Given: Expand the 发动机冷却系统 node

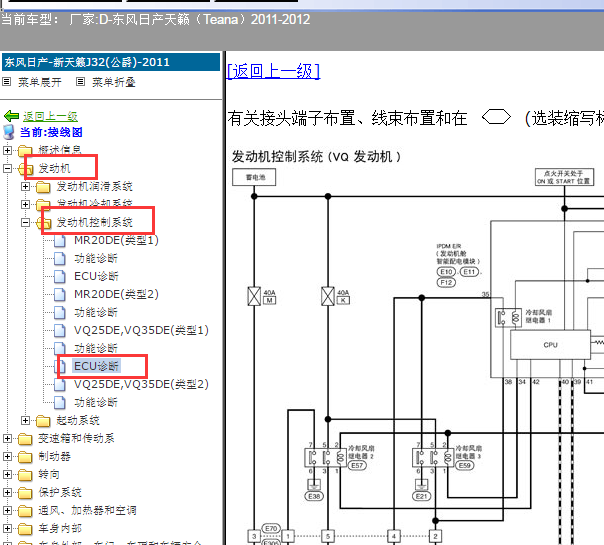Looking at the screenshot, I should 25,204.
